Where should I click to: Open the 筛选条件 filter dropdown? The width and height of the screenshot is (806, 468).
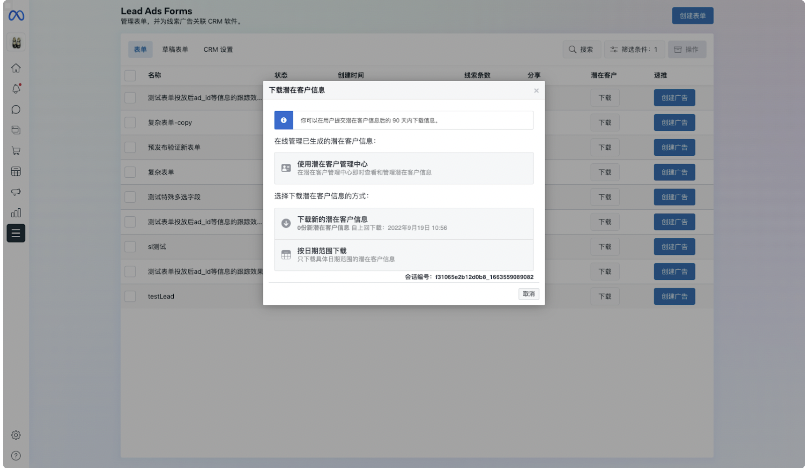[x=634, y=49]
